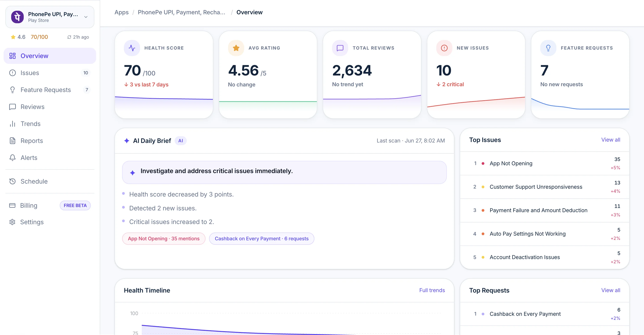Click the Feature Requests card lightbulb icon
This screenshot has height=335, width=644.
coord(548,48)
